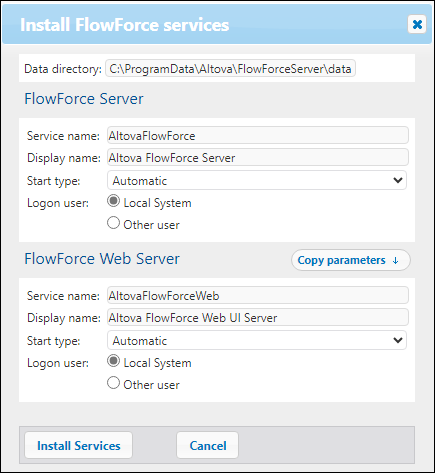Image resolution: width=435 pixels, height=473 pixels.
Task: Click the Install Services button
Action: (79, 445)
